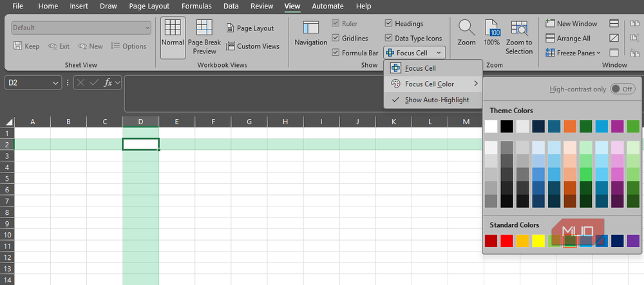The height and width of the screenshot is (285, 644).
Task: Open a New Window
Action: pos(571,24)
